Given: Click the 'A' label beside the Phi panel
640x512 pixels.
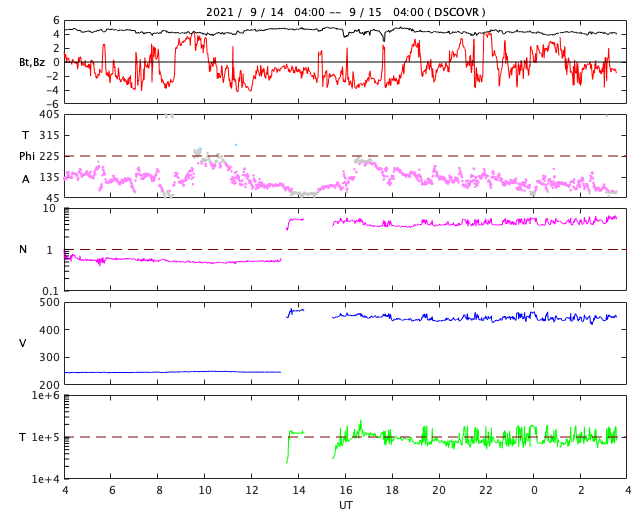Looking at the screenshot, I should 25,179.
